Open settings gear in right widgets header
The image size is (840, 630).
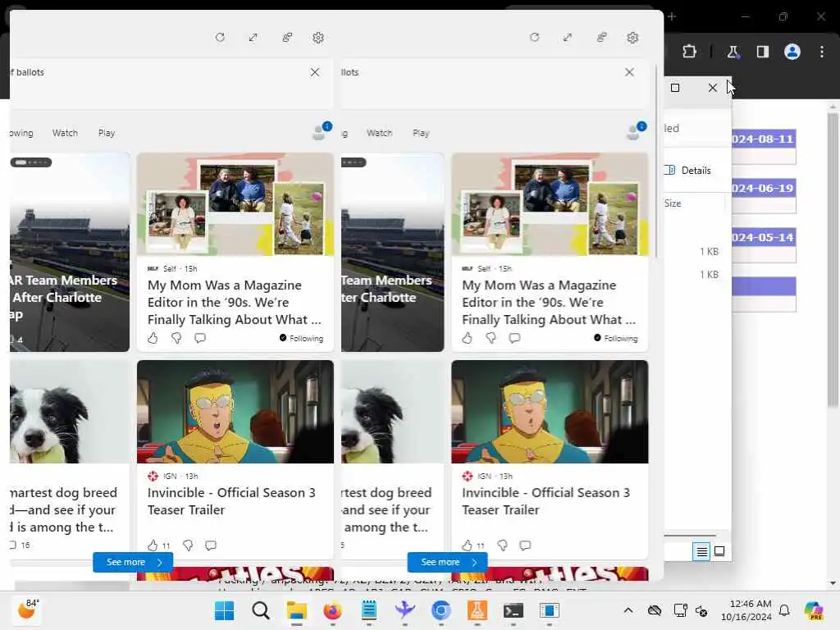[632, 38]
